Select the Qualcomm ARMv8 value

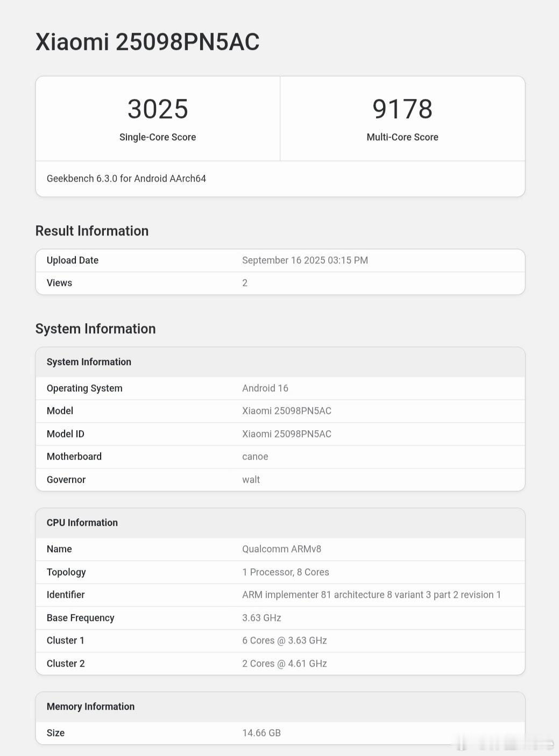(282, 549)
